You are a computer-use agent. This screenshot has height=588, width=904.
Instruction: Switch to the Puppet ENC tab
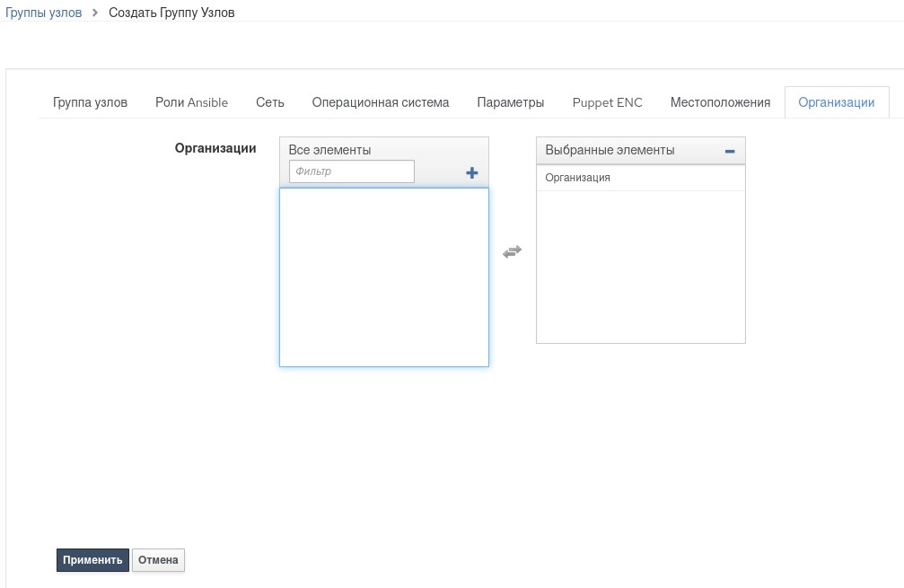tap(607, 102)
